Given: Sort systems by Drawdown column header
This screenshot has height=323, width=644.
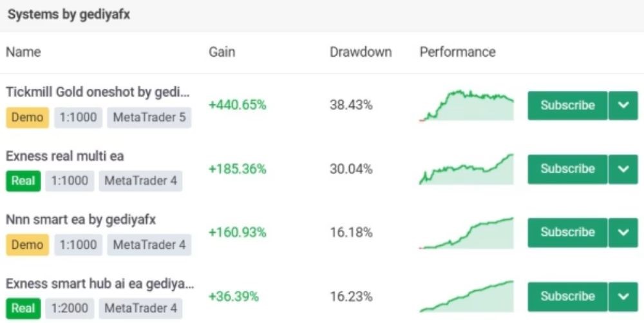Looking at the screenshot, I should pos(360,52).
